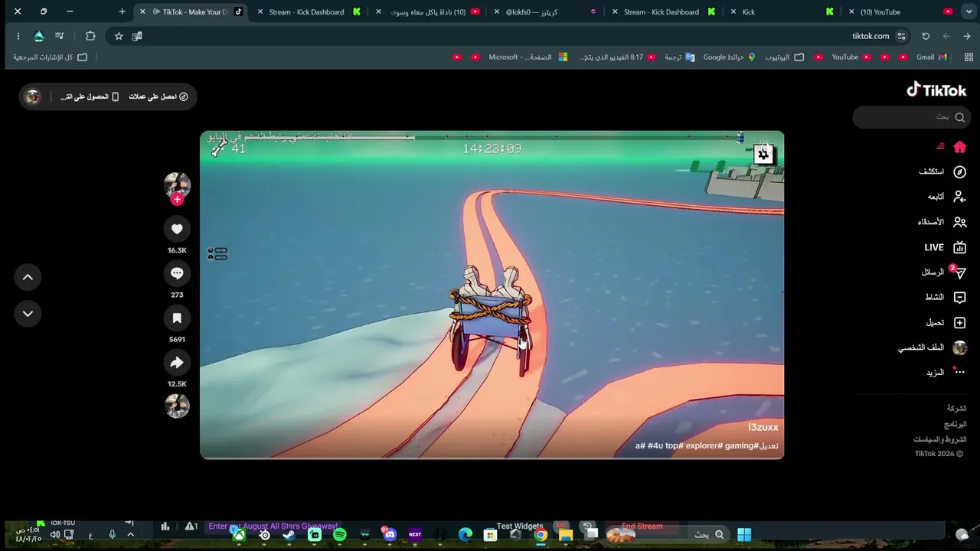Click the Get Coins button (احصل على عملات)
Viewport: 980px width, 551px height.
pos(158,96)
